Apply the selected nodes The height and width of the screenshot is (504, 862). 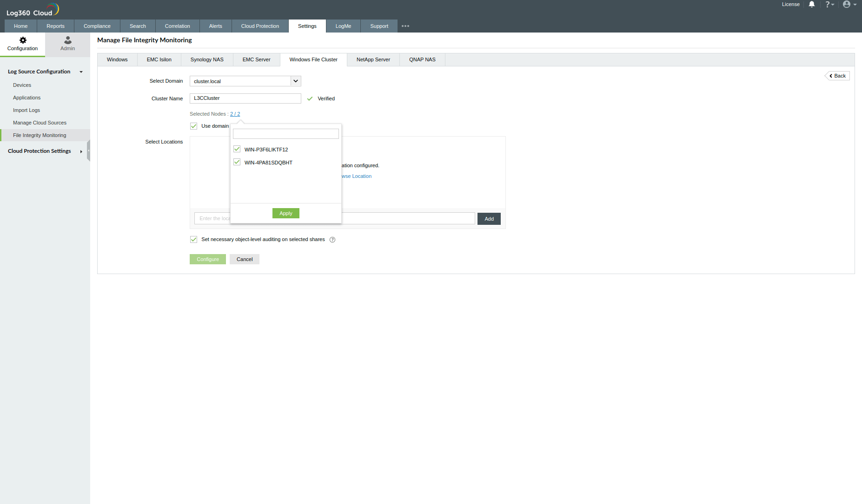pos(285,213)
